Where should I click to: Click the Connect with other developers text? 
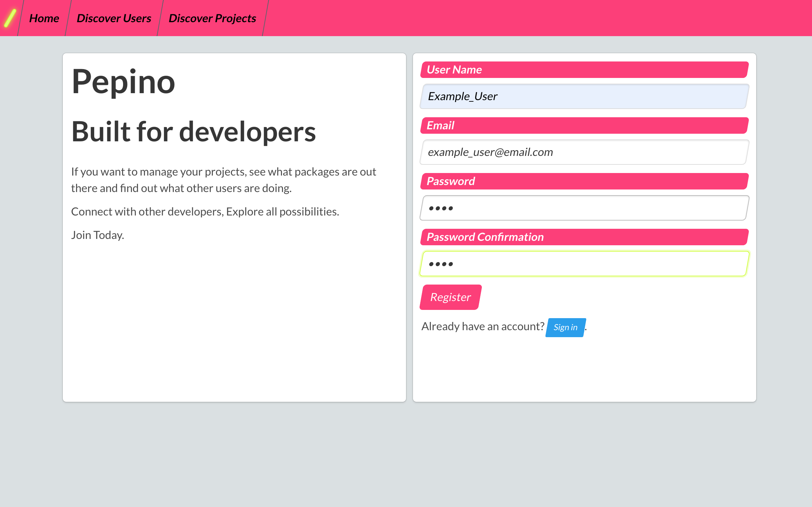coord(205,211)
